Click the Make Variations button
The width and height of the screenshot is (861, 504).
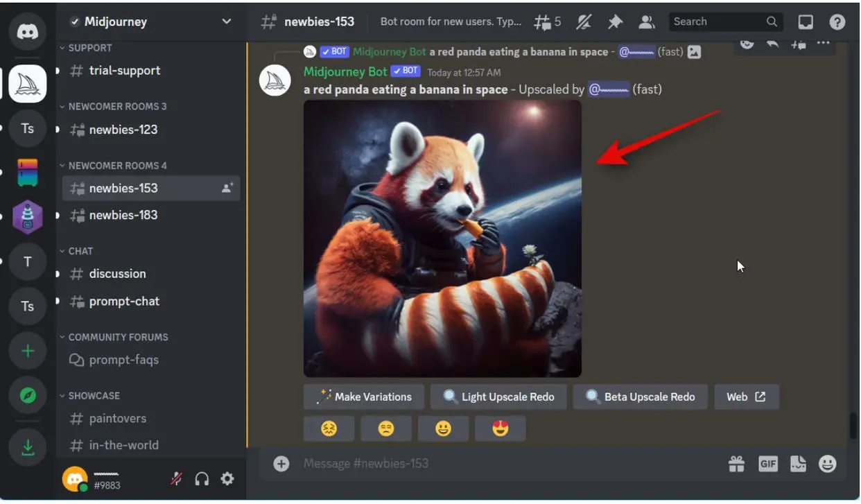pyautogui.click(x=364, y=397)
